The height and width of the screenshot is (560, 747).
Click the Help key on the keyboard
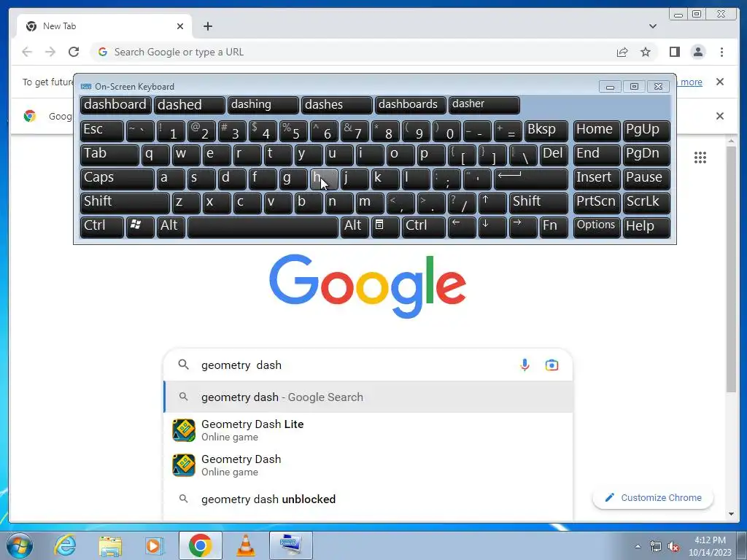coord(646,227)
